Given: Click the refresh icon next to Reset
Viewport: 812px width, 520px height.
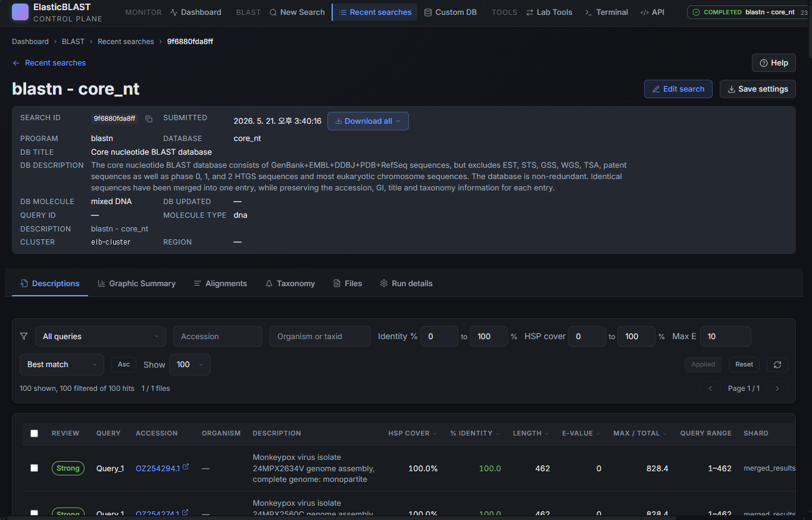Looking at the screenshot, I should point(777,365).
